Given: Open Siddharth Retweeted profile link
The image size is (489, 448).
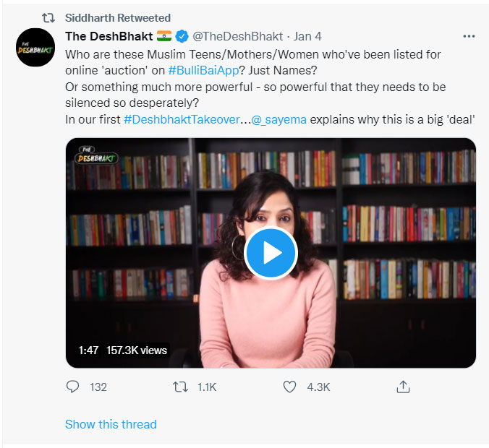Looking at the screenshot, I should pyautogui.click(x=117, y=17).
